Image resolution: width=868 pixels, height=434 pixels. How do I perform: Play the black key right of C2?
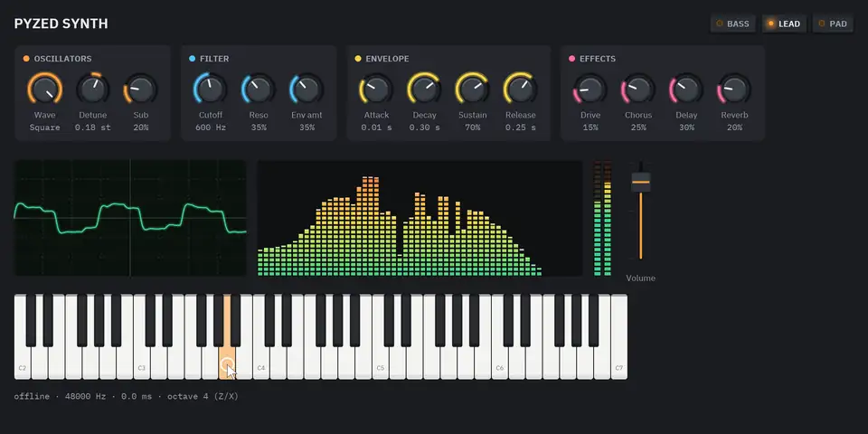[x=31, y=320]
